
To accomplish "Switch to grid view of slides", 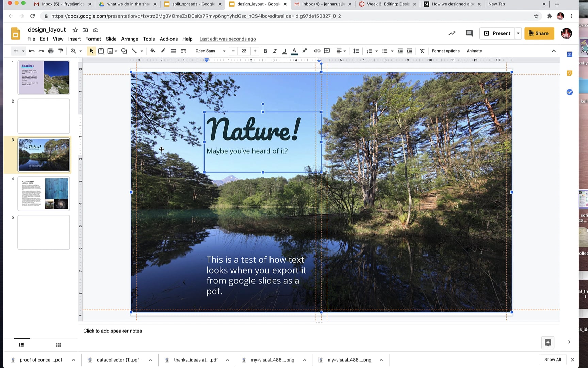I will (x=58, y=345).
